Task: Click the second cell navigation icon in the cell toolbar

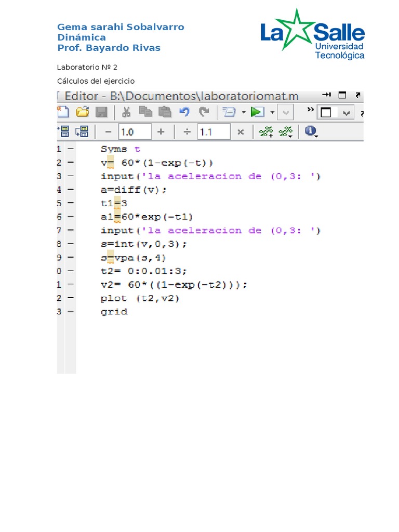Action: (82, 131)
